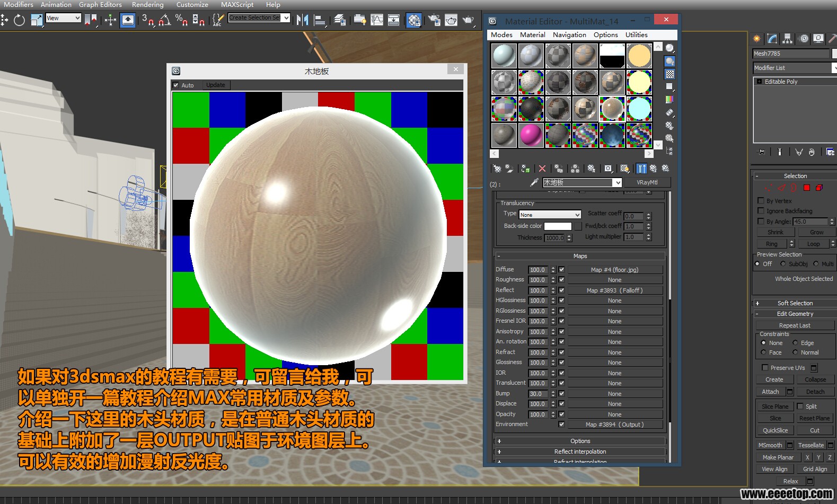Image resolution: width=837 pixels, height=504 pixels.
Task: Open the Schematic View icon
Action: (394, 20)
